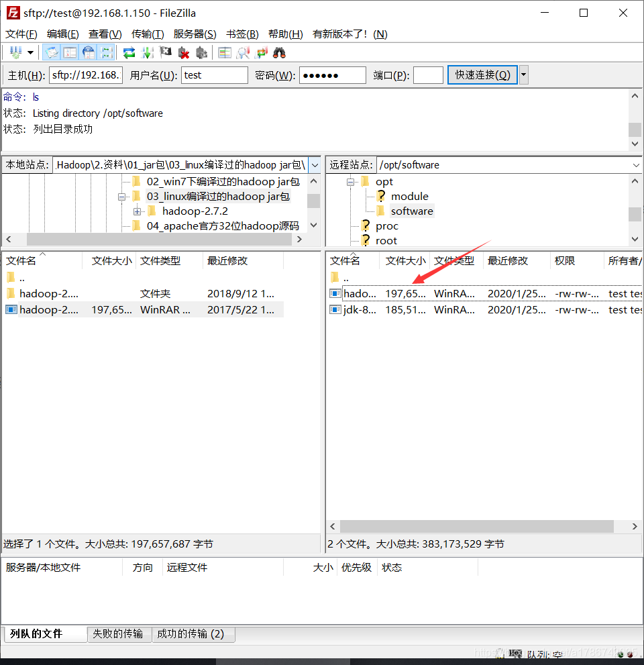The width and height of the screenshot is (644, 665).
Task: Open the local site path dropdown
Action: 315,165
